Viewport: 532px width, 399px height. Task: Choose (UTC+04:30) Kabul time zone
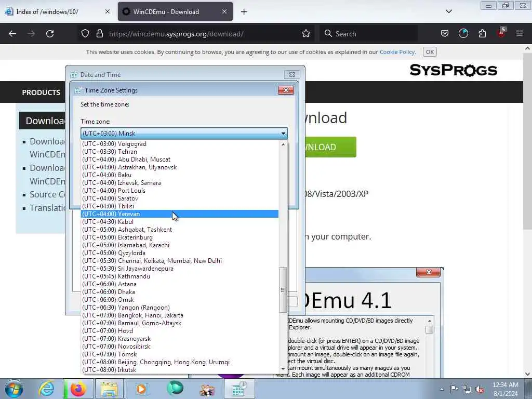click(179, 222)
